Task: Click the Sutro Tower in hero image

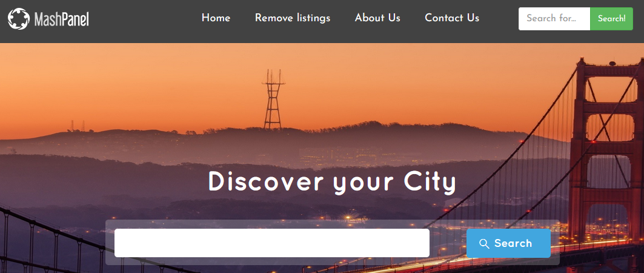Action: [x=273, y=99]
